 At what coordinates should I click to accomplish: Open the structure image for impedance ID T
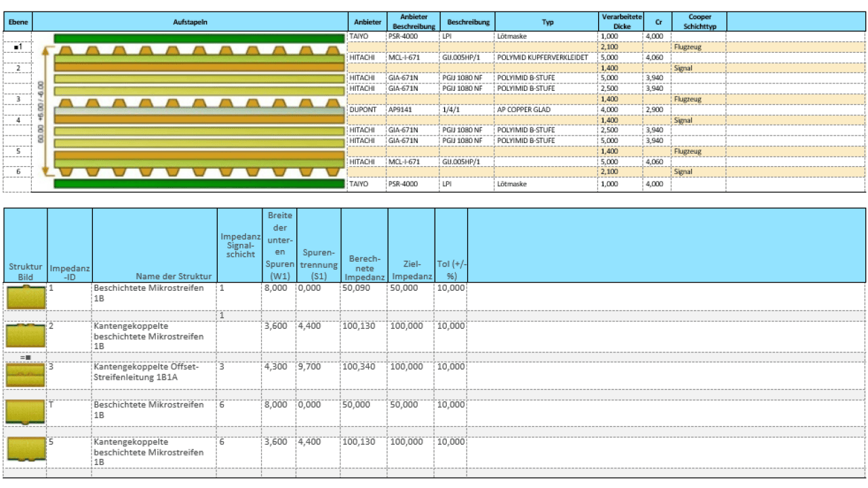[x=26, y=413]
